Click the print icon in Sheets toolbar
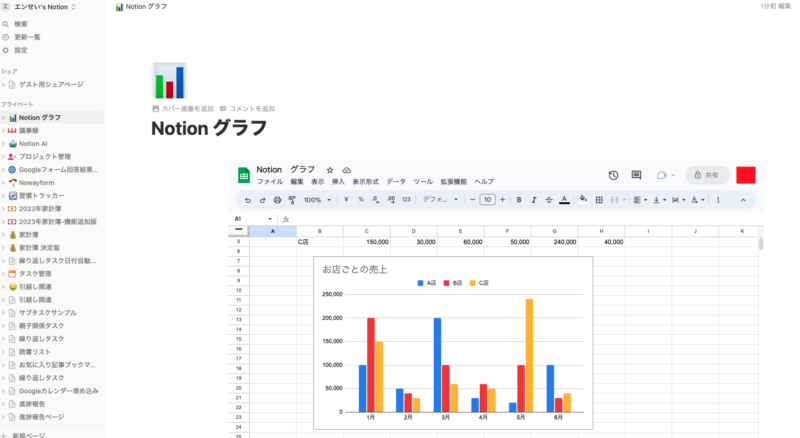Image resolution: width=800 pixels, height=438 pixels. click(277, 200)
